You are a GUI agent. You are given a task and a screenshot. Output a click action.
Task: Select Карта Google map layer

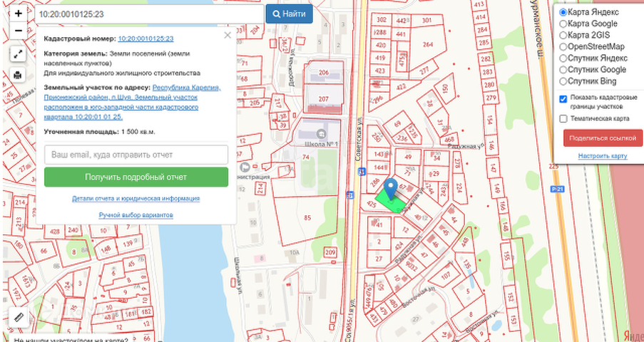pos(563,24)
